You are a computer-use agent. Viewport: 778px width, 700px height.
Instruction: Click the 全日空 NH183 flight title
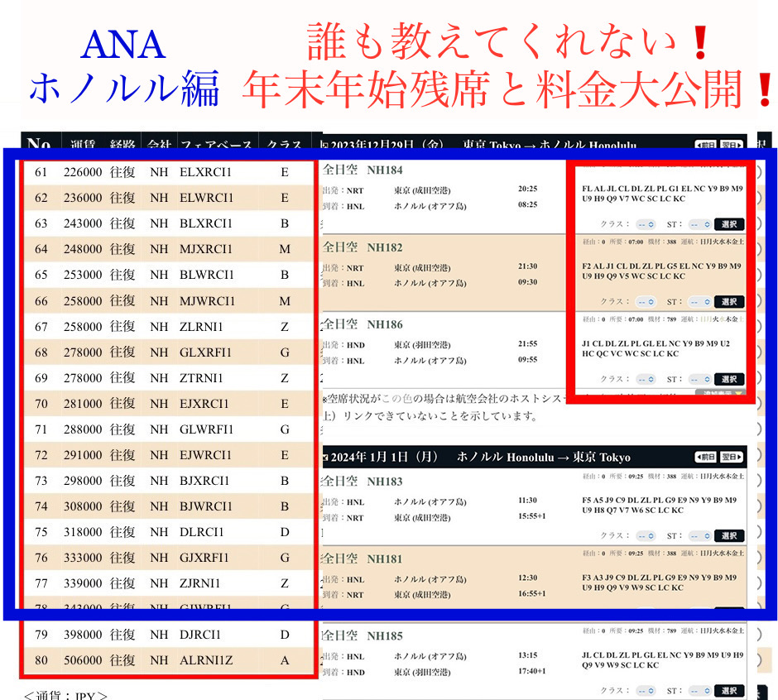point(363,482)
